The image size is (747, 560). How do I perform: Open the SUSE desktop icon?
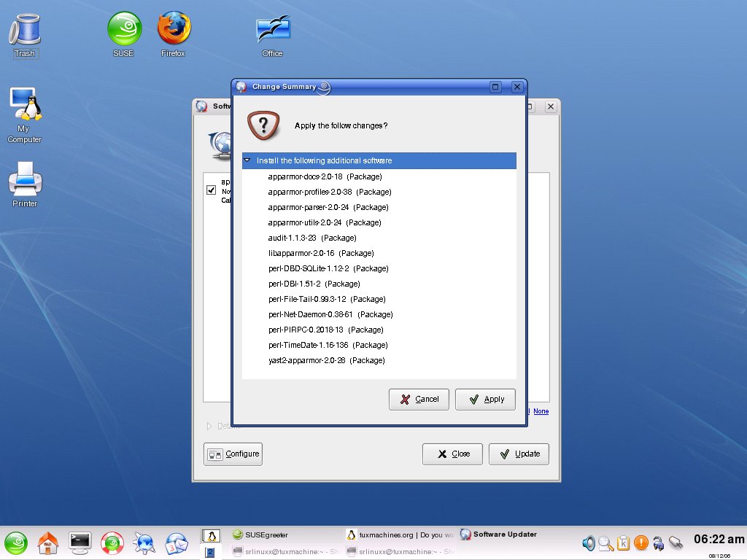point(124,35)
